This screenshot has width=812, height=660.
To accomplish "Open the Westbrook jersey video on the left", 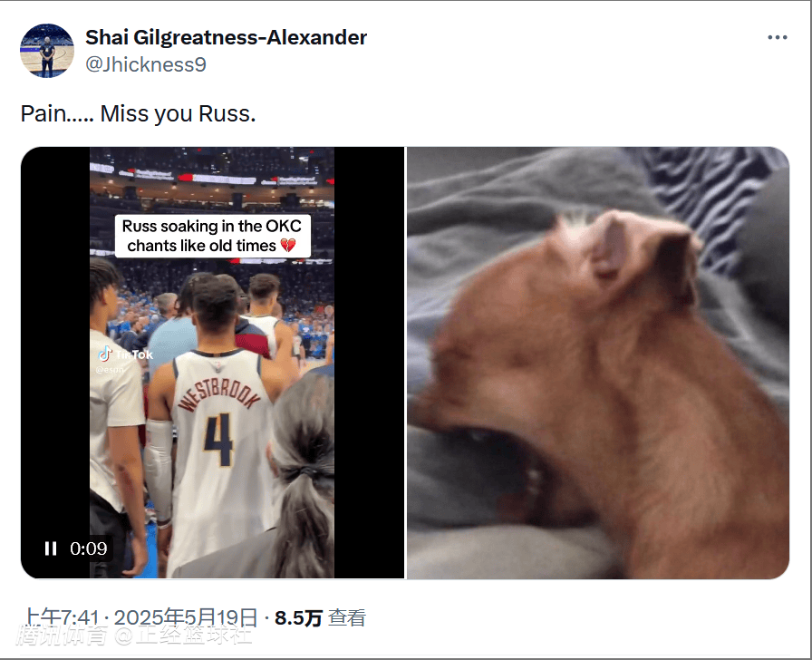I will [x=212, y=363].
